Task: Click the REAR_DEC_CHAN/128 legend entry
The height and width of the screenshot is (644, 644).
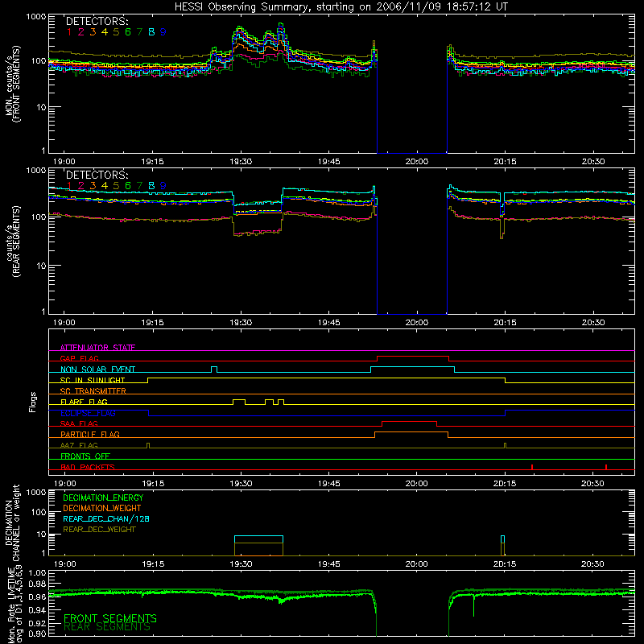Action: click(106, 518)
